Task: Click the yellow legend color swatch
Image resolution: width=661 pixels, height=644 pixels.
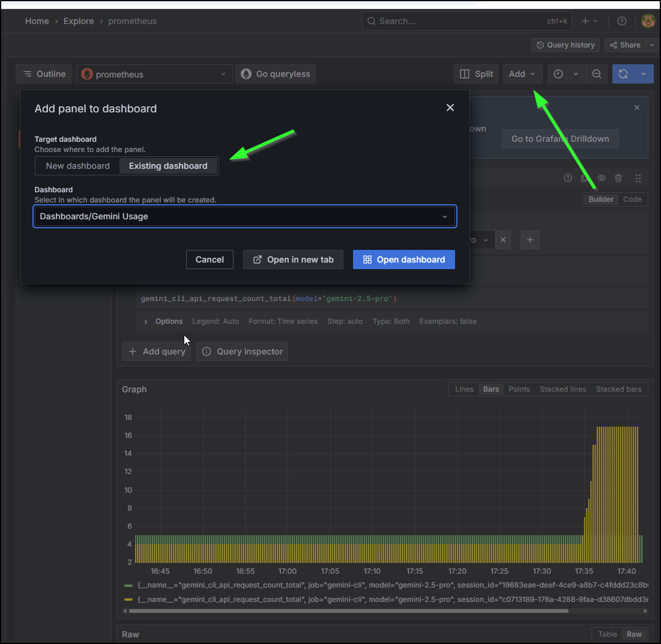Action: point(128,600)
